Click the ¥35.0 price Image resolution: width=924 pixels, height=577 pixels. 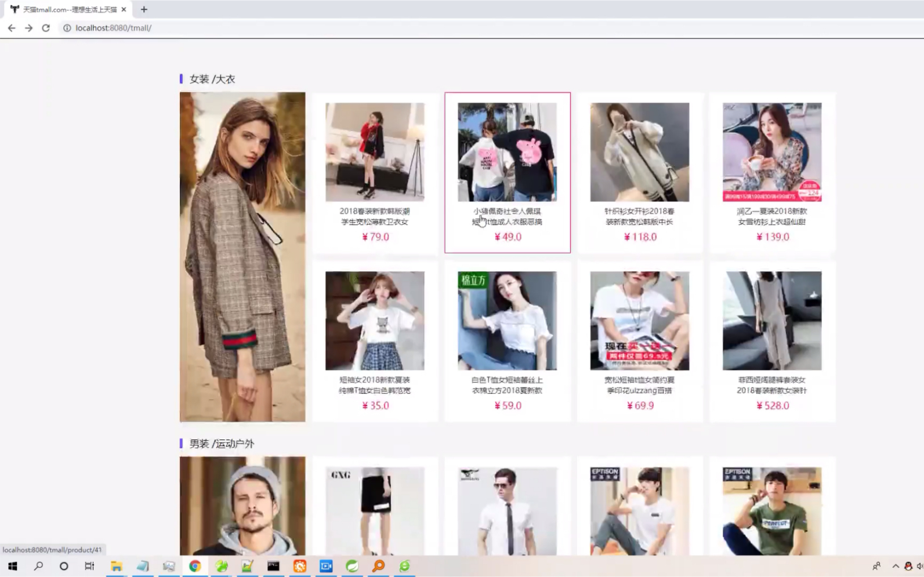click(x=375, y=406)
